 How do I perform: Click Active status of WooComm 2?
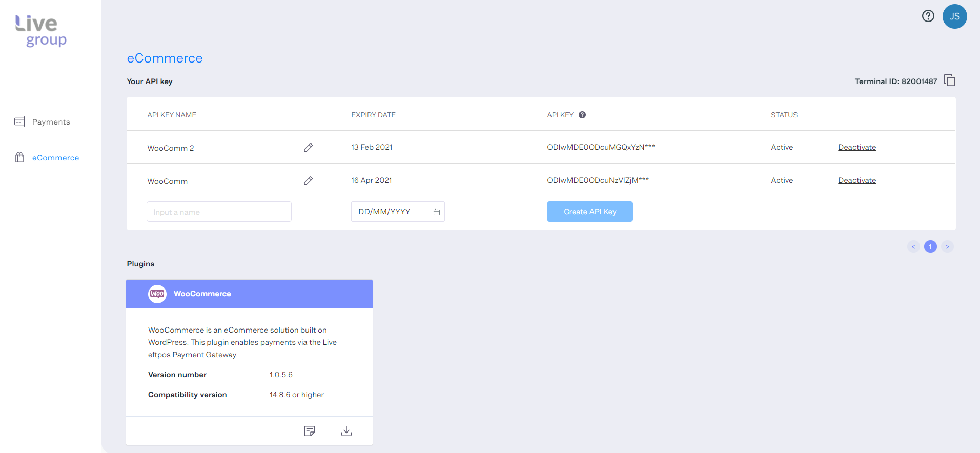click(x=782, y=147)
